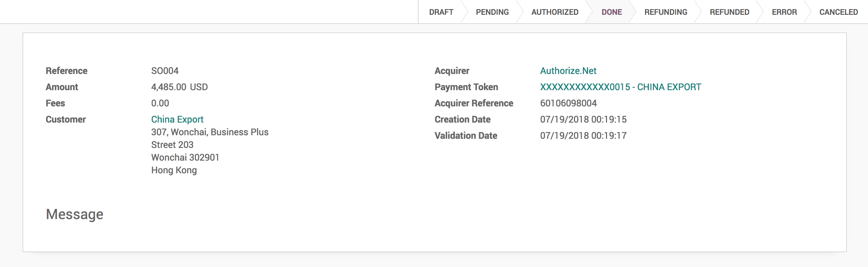Open the China Export customer link

[177, 119]
